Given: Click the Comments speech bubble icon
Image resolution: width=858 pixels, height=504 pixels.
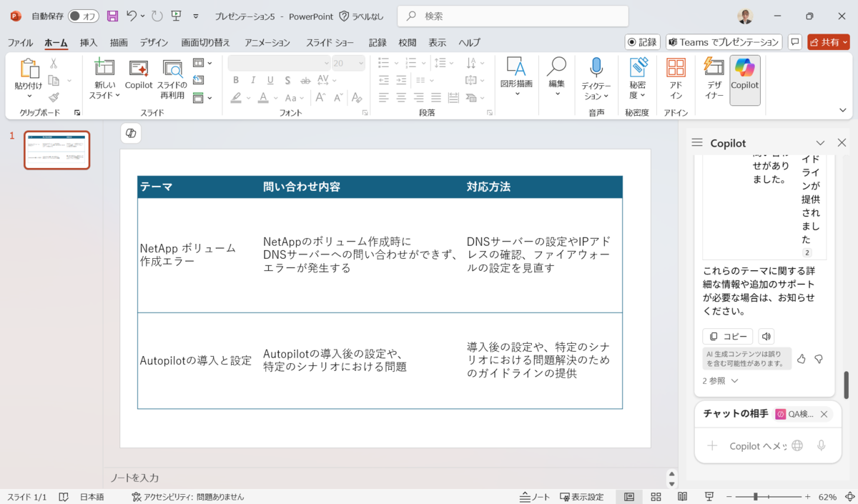Looking at the screenshot, I should click(795, 42).
